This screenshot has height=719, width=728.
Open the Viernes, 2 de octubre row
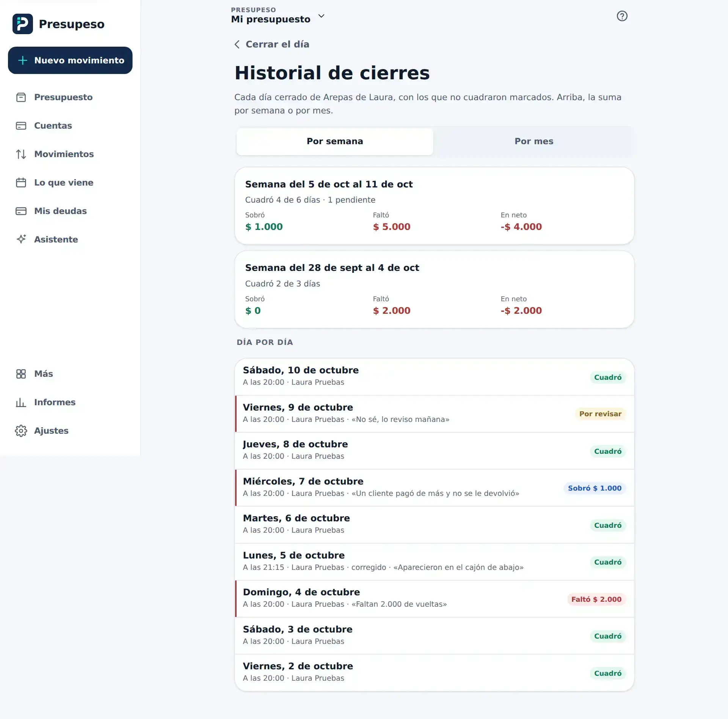point(434,673)
